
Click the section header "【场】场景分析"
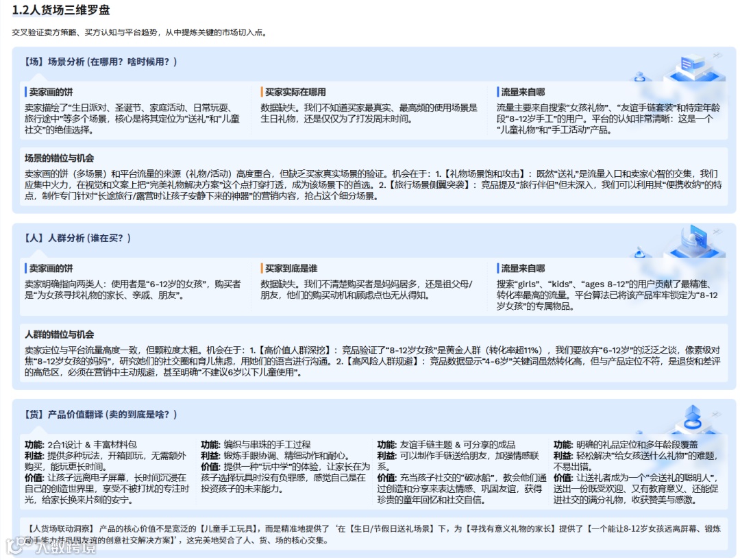click(x=100, y=62)
